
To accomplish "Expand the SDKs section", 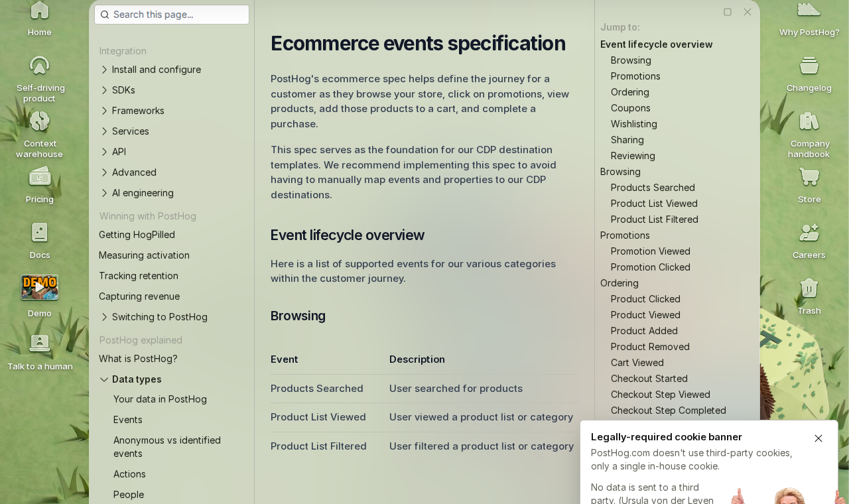I will point(172,90).
